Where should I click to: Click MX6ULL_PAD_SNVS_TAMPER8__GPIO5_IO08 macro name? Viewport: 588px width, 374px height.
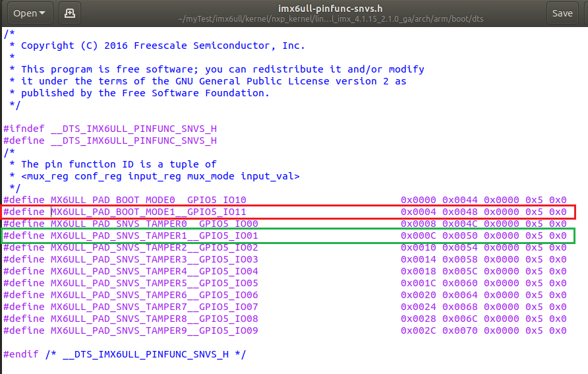(x=154, y=319)
